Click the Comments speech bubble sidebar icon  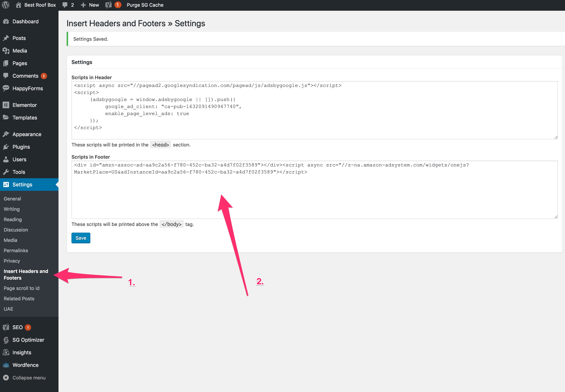pos(6,76)
